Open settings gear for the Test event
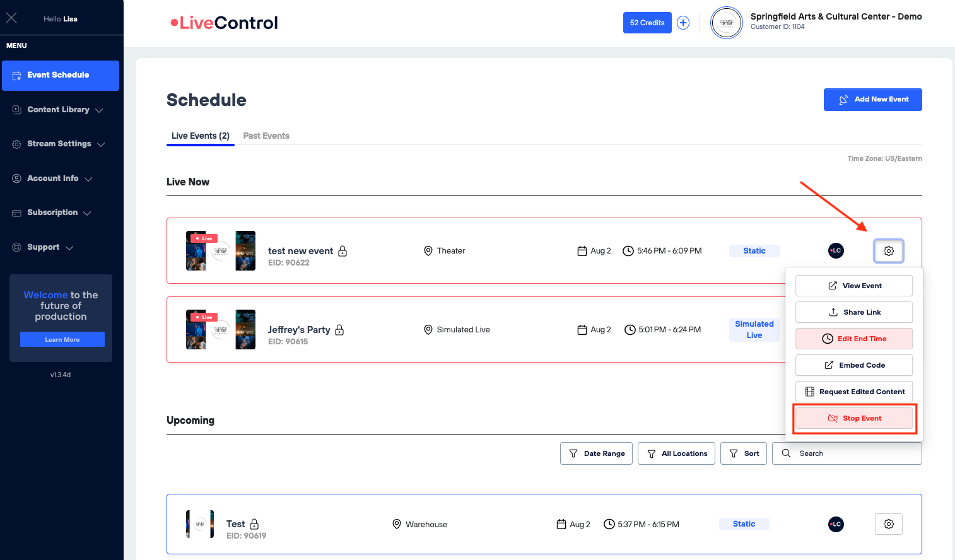Screen dimensions: 955x560 pos(888,524)
